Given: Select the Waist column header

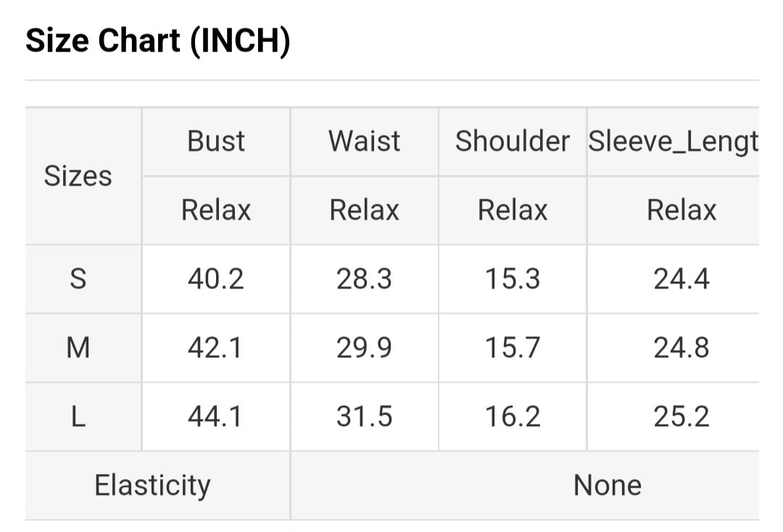Looking at the screenshot, I should pyautogui.click(x=364, y=141).
